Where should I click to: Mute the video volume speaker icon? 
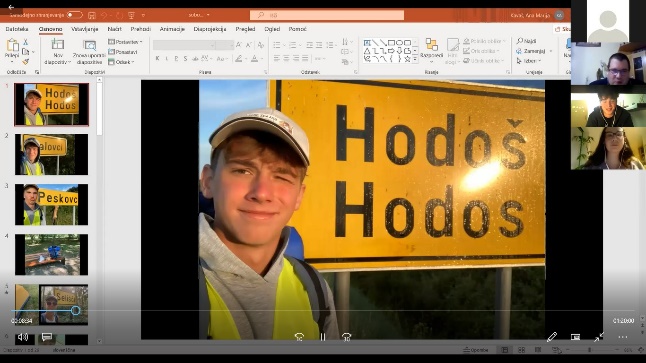pyautogui.click(x=23, y=337)
